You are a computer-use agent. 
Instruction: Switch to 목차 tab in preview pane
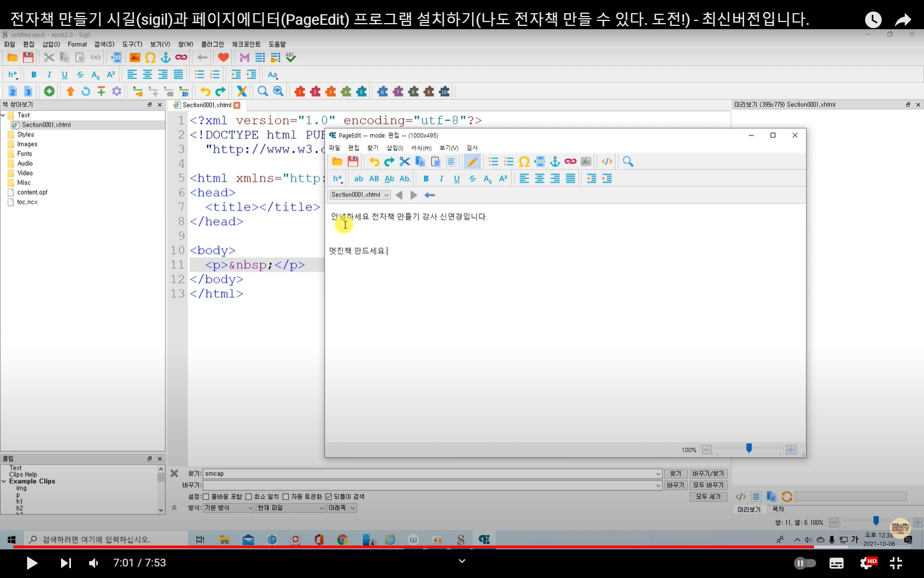778,509
